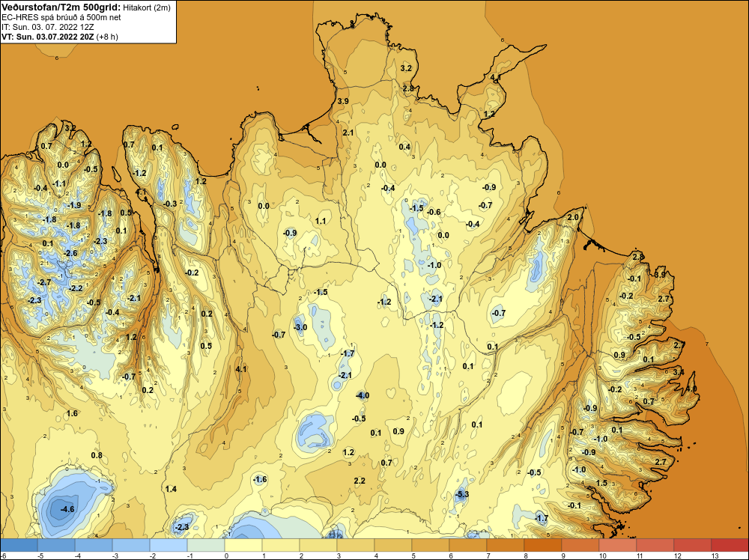Select the legend swatch between -2 and -1
This screenshot has width=749, height=560.
tap(168, 545)
